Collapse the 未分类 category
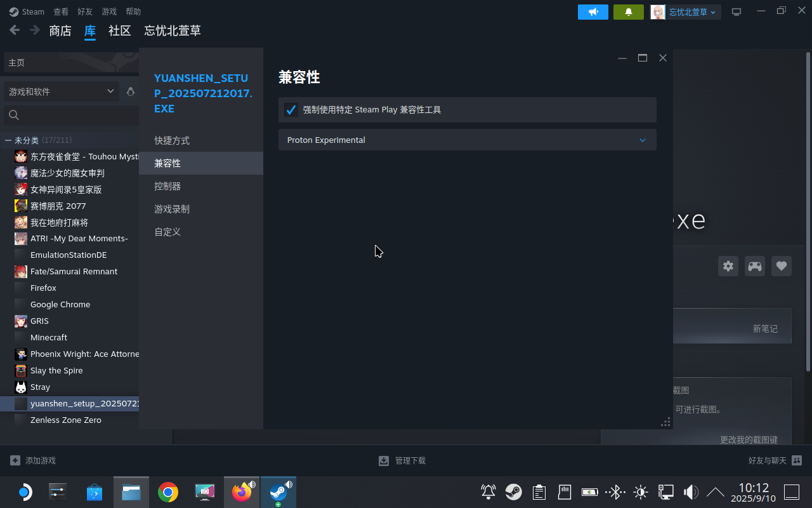This screenshot has width=812, height=508. click(x=8, y=140)
